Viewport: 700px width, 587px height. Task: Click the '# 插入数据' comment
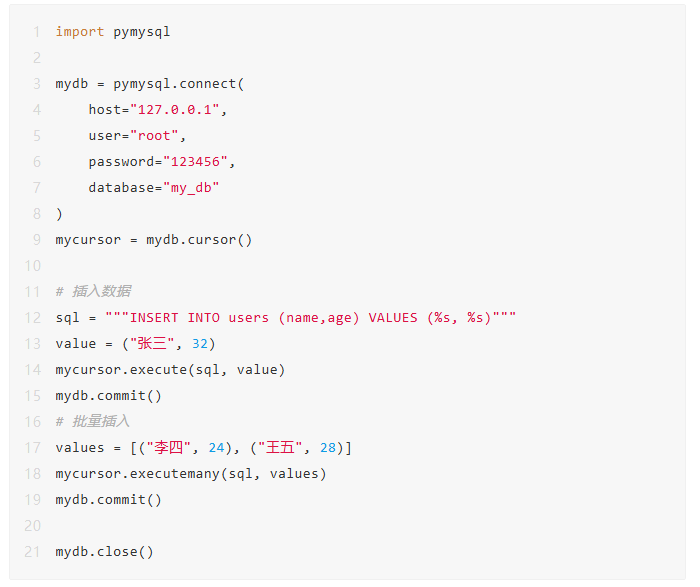93,292
